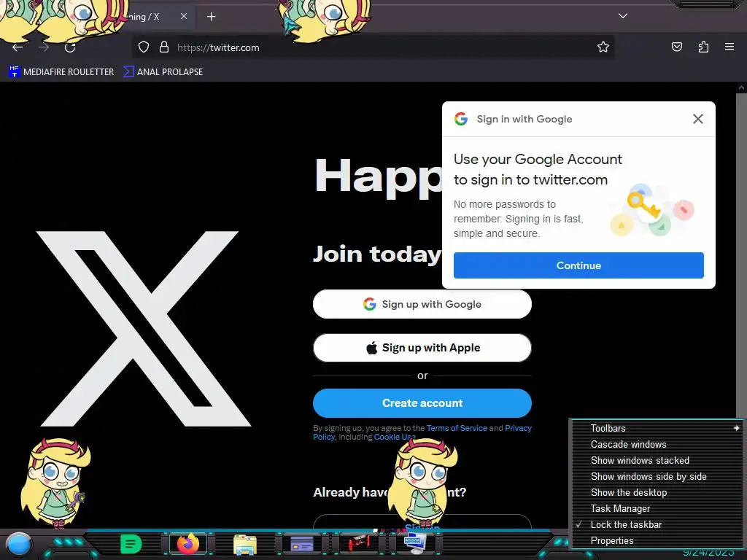Choose Sign up with Google
The width and height of the screenshot is (747, 560).
tap(422, 304)
